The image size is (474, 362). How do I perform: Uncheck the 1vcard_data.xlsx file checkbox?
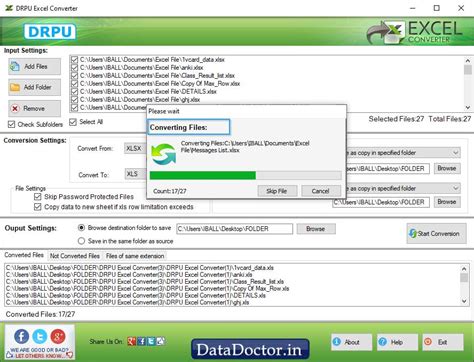point(74,60)
